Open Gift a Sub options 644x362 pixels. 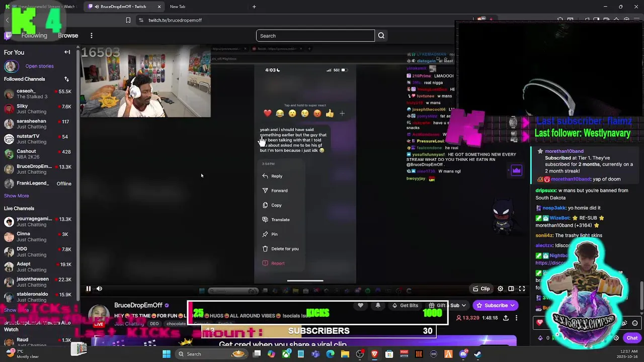pos(448,305)
